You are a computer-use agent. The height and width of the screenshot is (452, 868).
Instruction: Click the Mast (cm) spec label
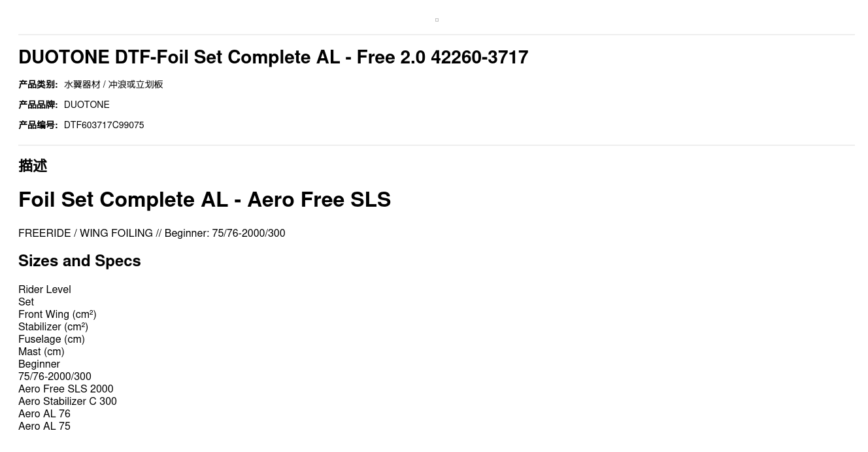[41, 352]
